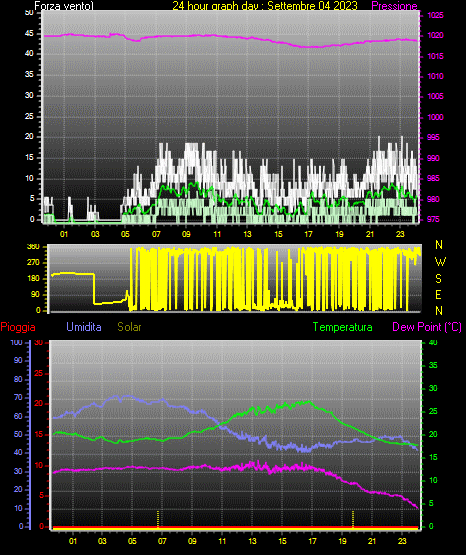Click the 1020 pressure scale value
Image resolution: width=466 pixels, height=555 pixels.
point(435,35)
